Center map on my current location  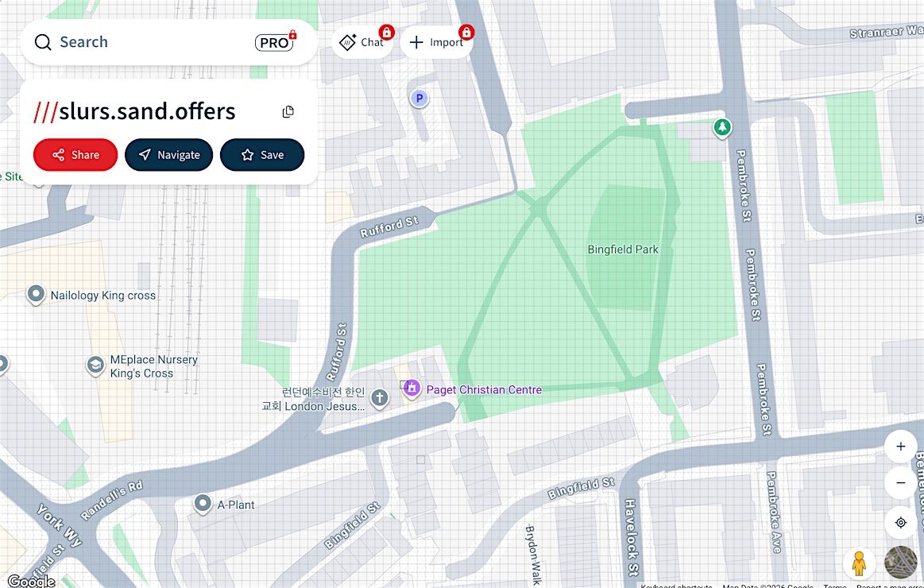[x=900, y=522]
